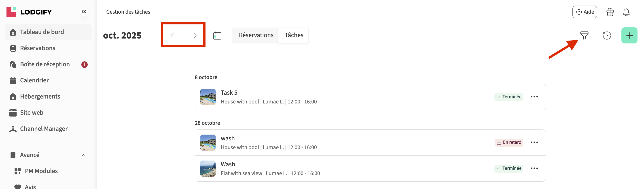Screen dimensions: 644x189
Task: Open task history clock icon
Action: (606, 35)
